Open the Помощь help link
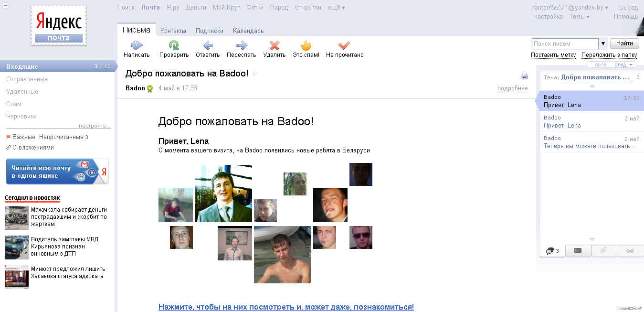Image resolution: width=644 pixels, height=312 pixels. coord(626,17)
